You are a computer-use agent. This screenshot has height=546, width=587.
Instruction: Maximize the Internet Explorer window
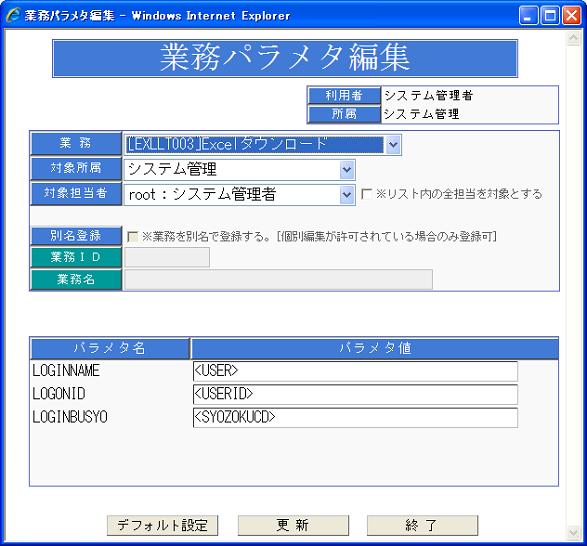[550, 16]
